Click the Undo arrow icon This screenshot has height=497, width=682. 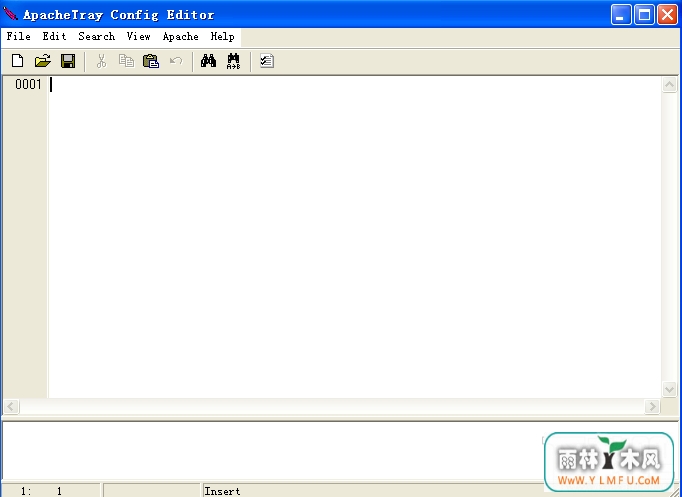pos(176,61)
